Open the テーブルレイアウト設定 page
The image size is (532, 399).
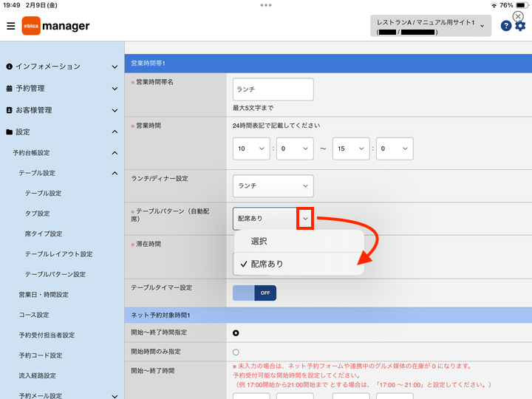(x=58, y=254)
